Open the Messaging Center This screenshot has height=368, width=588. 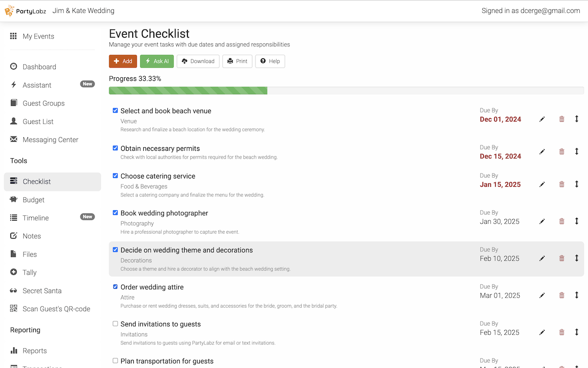(x=51, y=140)
